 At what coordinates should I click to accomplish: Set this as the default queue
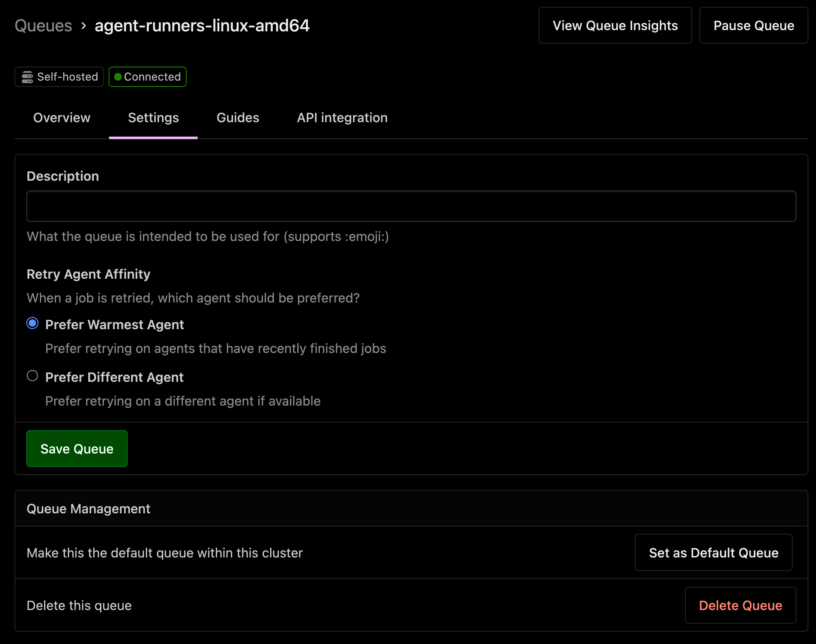point(713,552)
